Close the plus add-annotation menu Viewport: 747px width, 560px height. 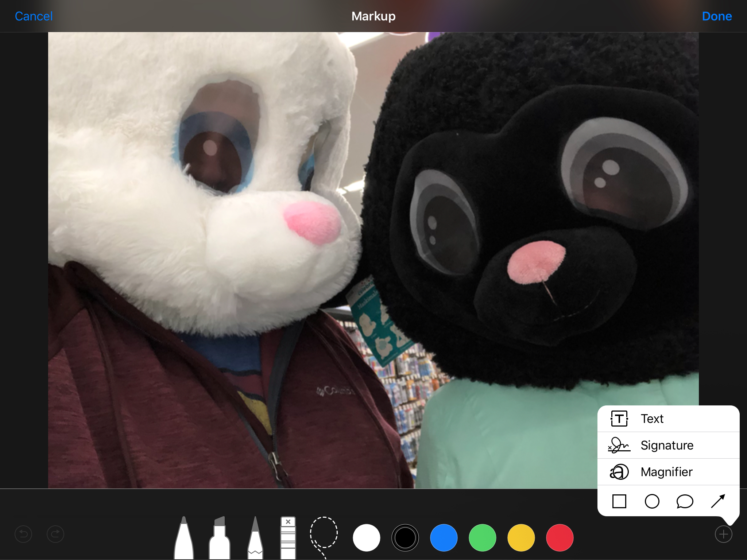[x=724, y=534]
